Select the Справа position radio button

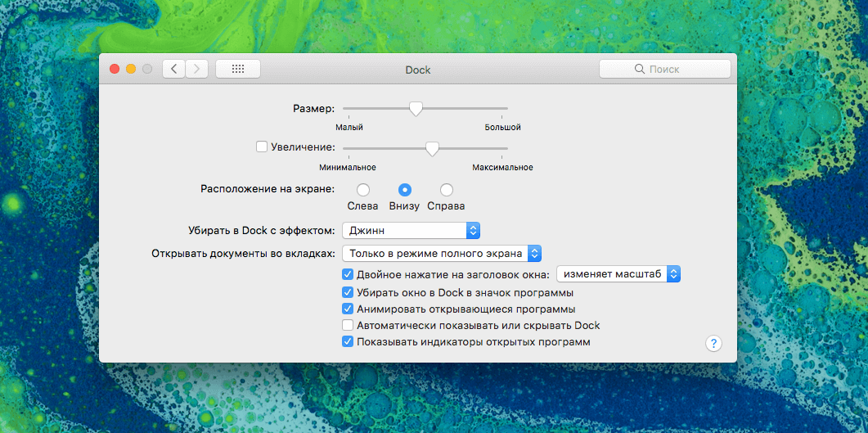pos(446,190)
